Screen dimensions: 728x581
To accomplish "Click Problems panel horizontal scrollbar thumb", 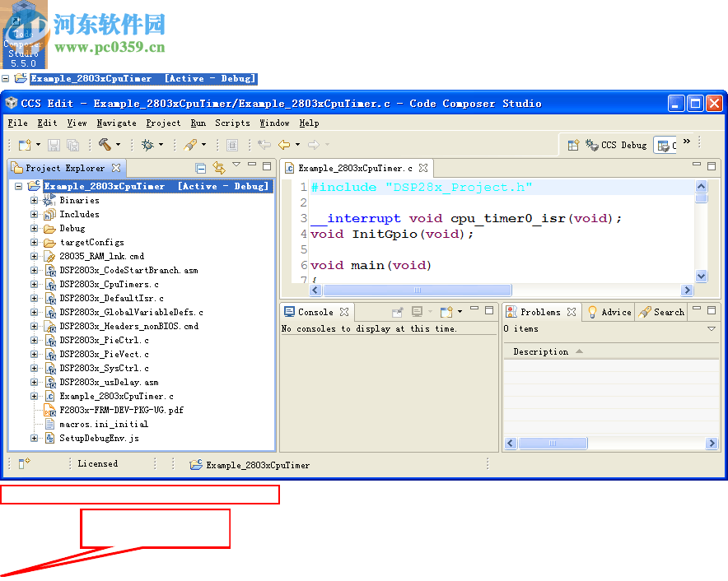I will point(553,444).
